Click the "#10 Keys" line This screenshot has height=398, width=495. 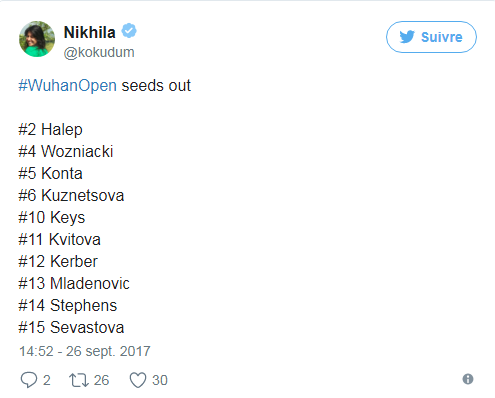(52, 218)
